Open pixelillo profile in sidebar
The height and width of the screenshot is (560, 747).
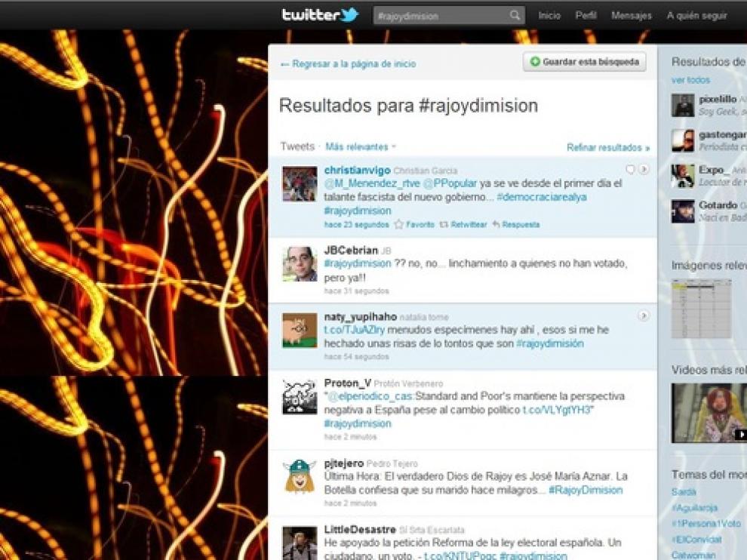[x=718, y=100]
